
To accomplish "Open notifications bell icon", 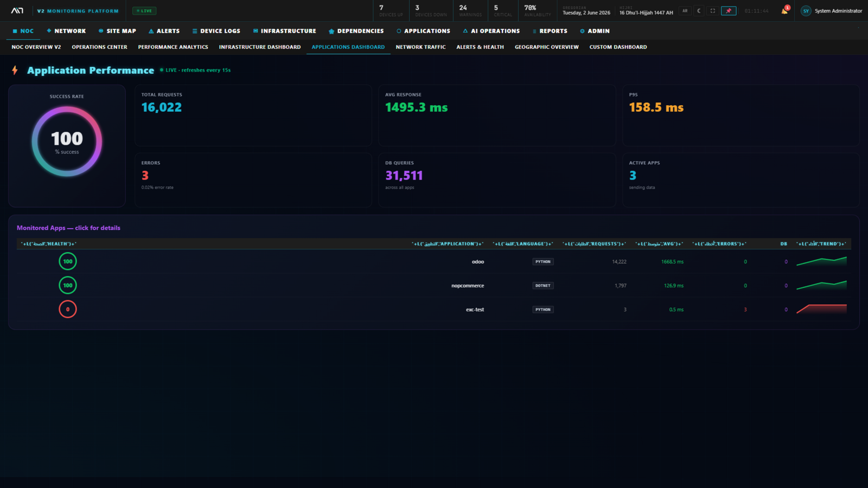I will pyautogui.click(x=784, y=11).
